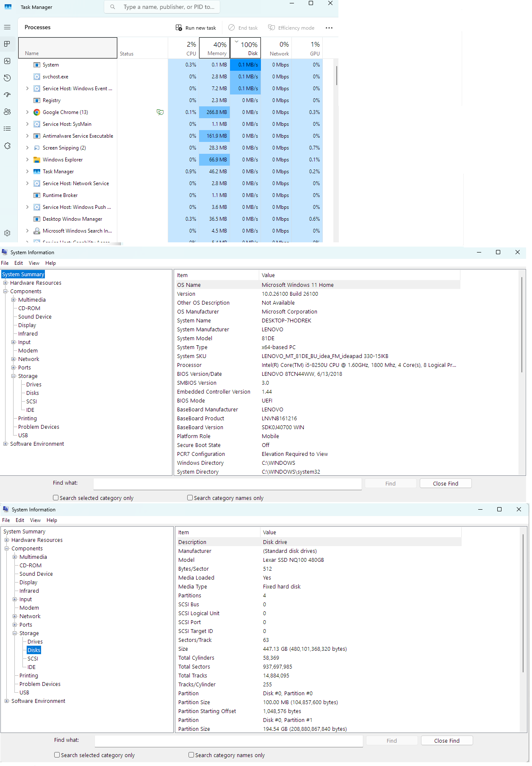Click the Runtime Broker process icon

pyautogui.click(x=37, y=195)
